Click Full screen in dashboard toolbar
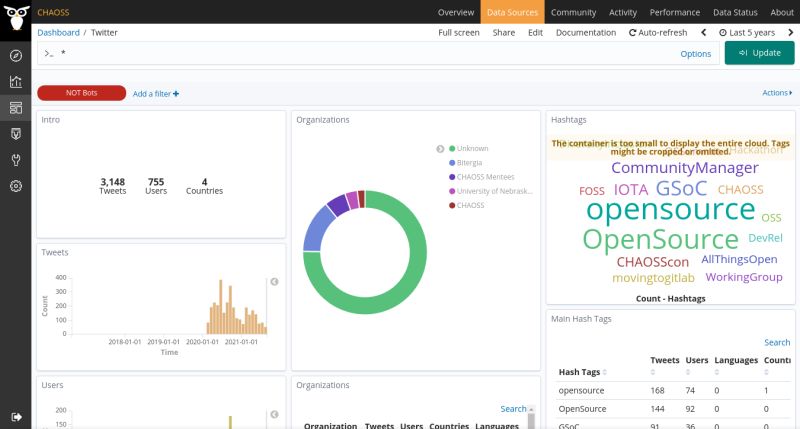Image resolution: width=800 pixels, height=429 pixels. (459, 32)
